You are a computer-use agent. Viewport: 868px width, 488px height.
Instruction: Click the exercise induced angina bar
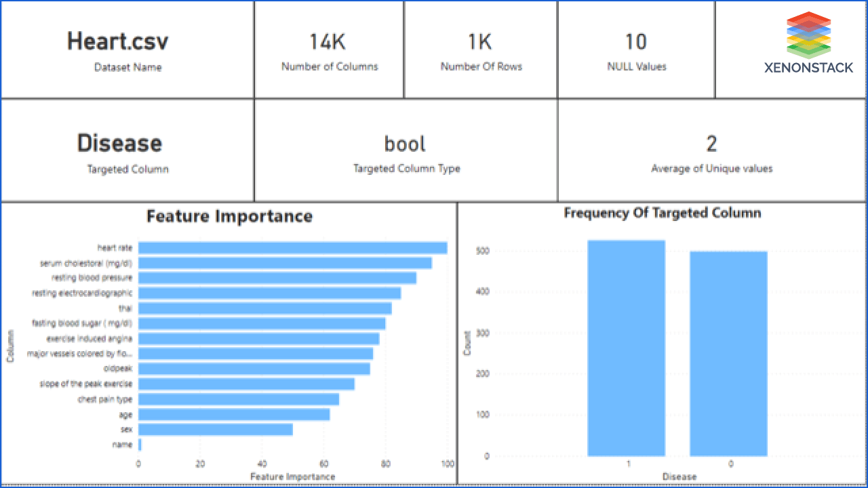[259, 338]
